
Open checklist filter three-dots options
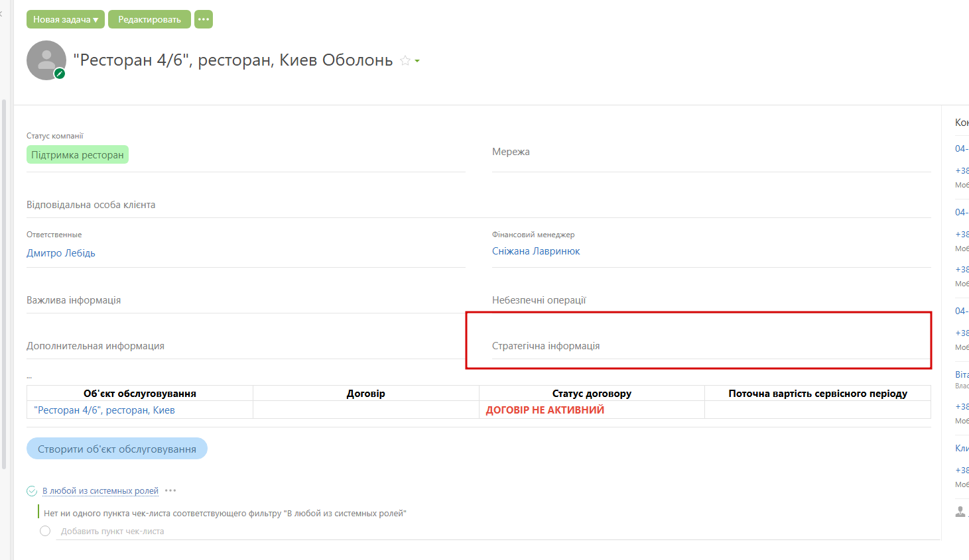click(x=170, y=491)
